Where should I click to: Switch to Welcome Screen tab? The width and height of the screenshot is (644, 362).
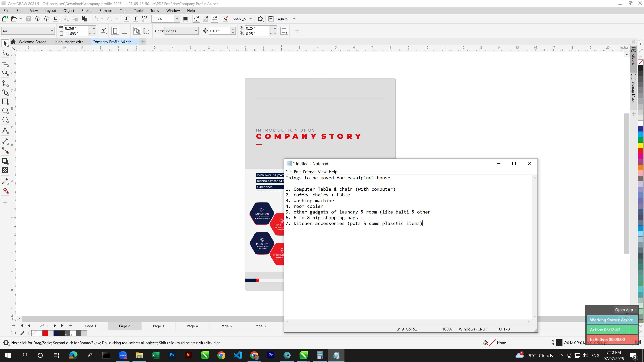click(x=33, y=42)
